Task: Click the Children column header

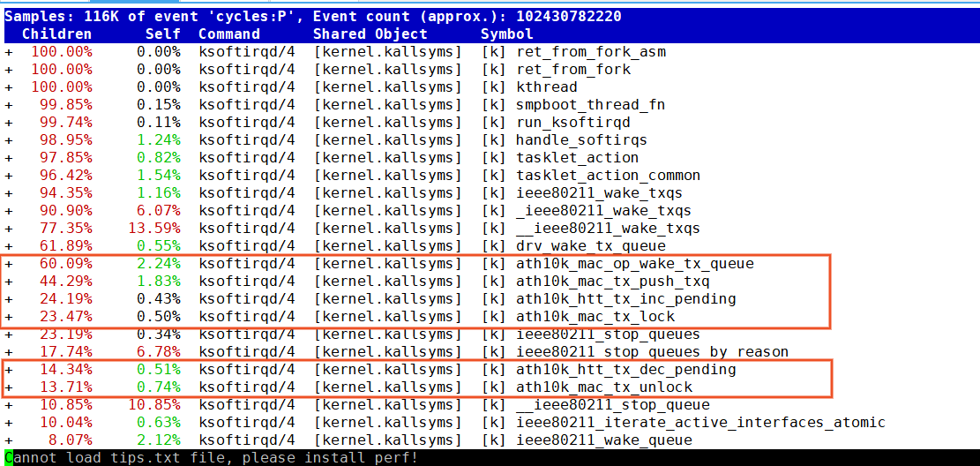Action: (56, 34)
